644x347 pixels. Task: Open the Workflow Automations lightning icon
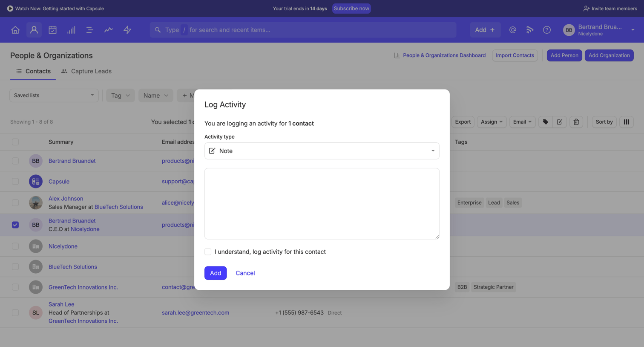click(127, 30)
